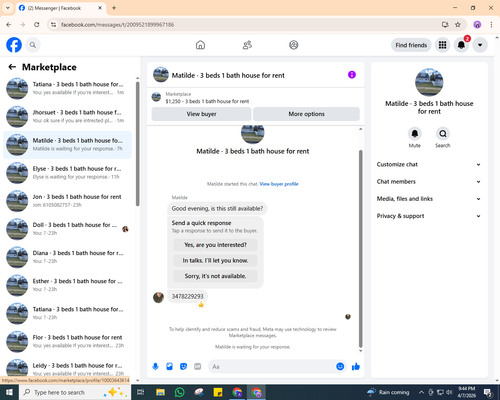This screenshot has height=400, width=500.
Task: Search in conversation with magnifier icon
Action: pos(443,134)
